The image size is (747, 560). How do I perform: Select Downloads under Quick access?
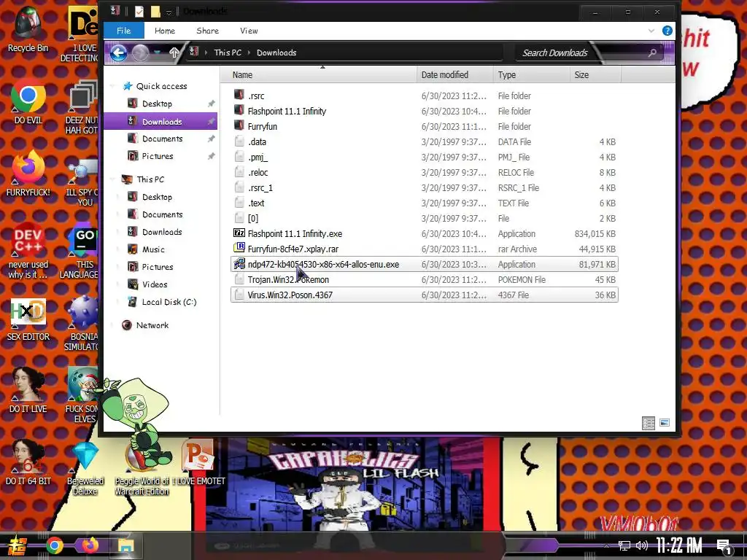[160, 122]
